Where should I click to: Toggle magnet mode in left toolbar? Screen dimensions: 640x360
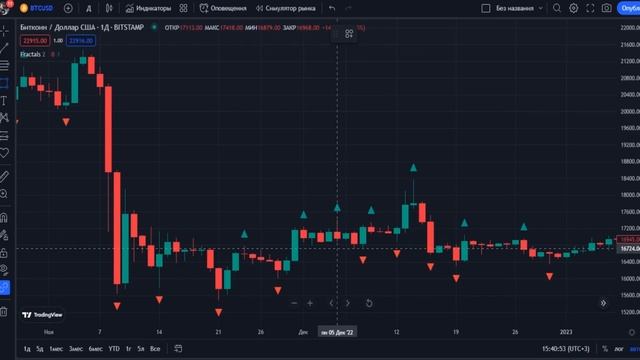tap(4, 218)
